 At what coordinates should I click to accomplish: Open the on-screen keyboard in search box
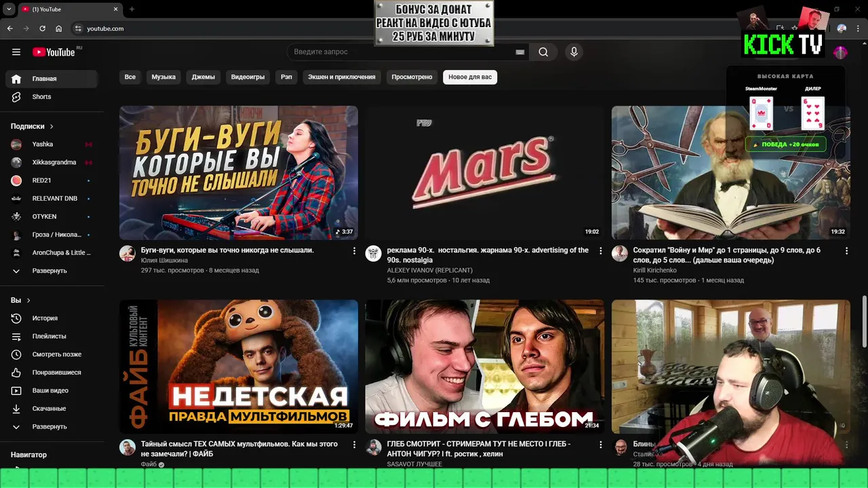click(520, 52)
